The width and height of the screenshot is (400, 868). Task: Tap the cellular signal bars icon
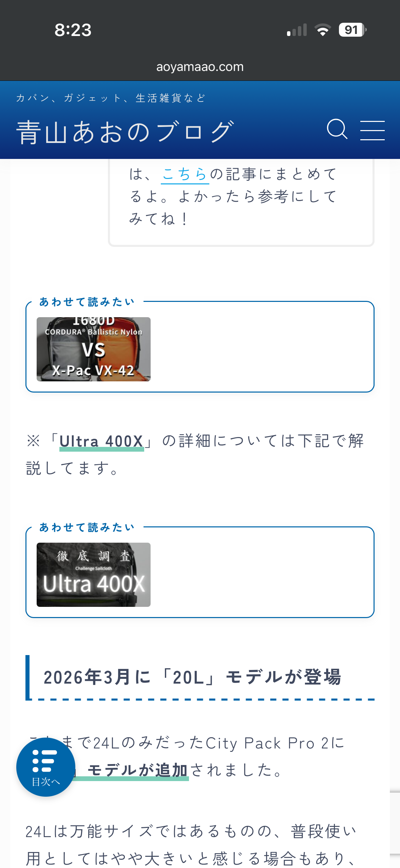point(297,30)
